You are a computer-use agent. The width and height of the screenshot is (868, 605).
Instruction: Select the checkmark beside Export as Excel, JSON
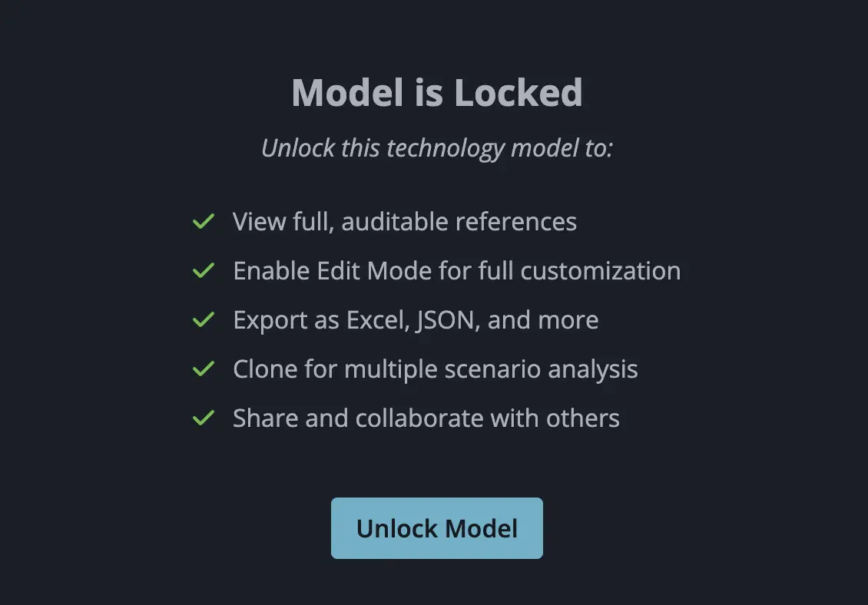coord(203,320)
